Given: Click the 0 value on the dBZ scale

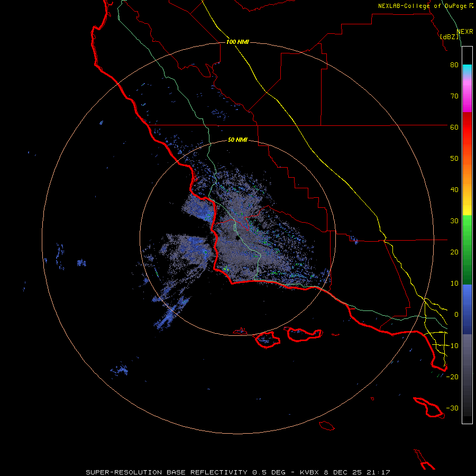Looking at the screenshot, I should 456,315.
